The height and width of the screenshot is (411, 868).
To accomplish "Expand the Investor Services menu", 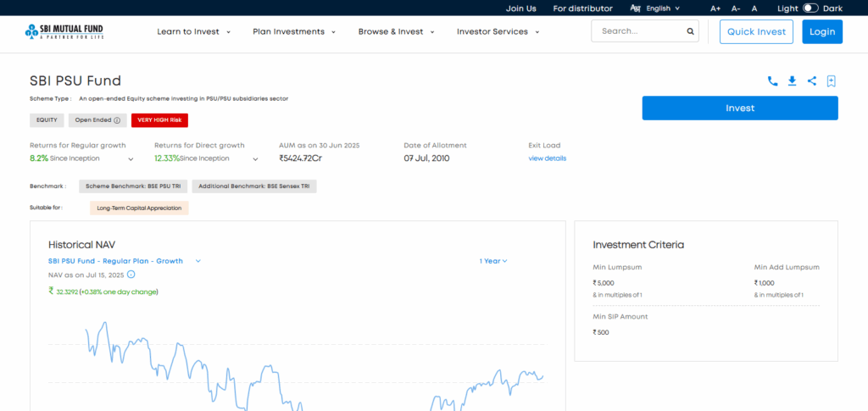I will coord(498,31).
